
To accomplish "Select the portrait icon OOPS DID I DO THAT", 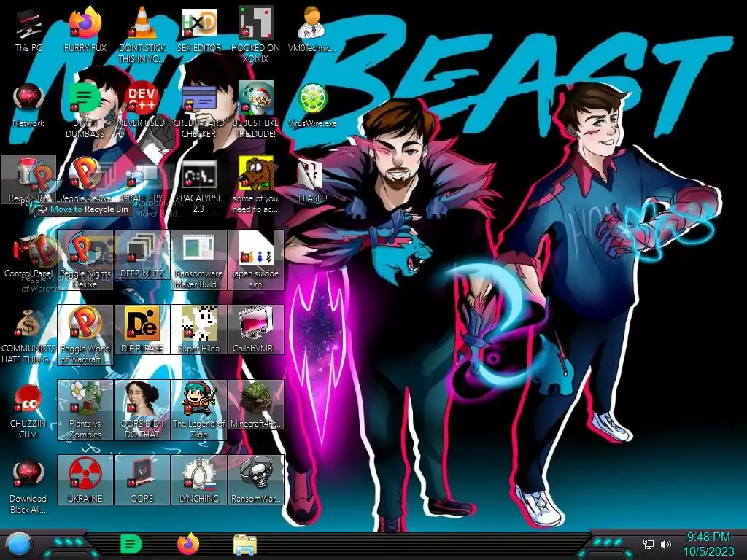I will 142,410.
